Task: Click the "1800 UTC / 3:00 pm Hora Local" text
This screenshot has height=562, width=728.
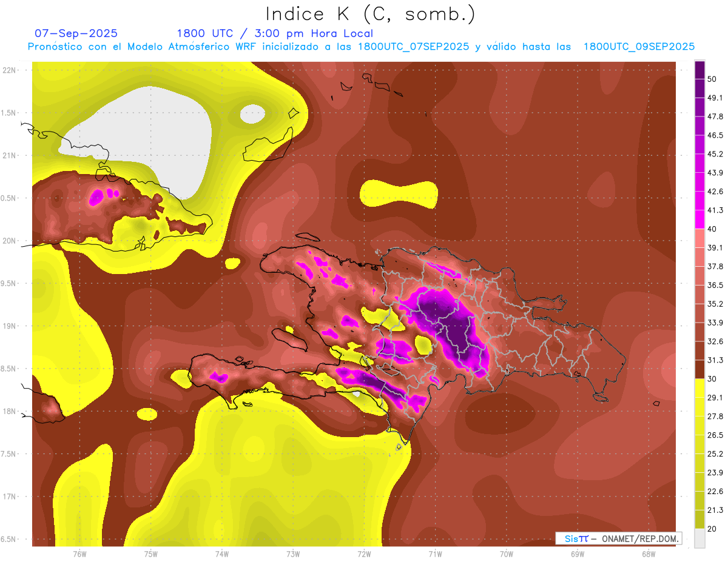Action: (x=275, y=33)
